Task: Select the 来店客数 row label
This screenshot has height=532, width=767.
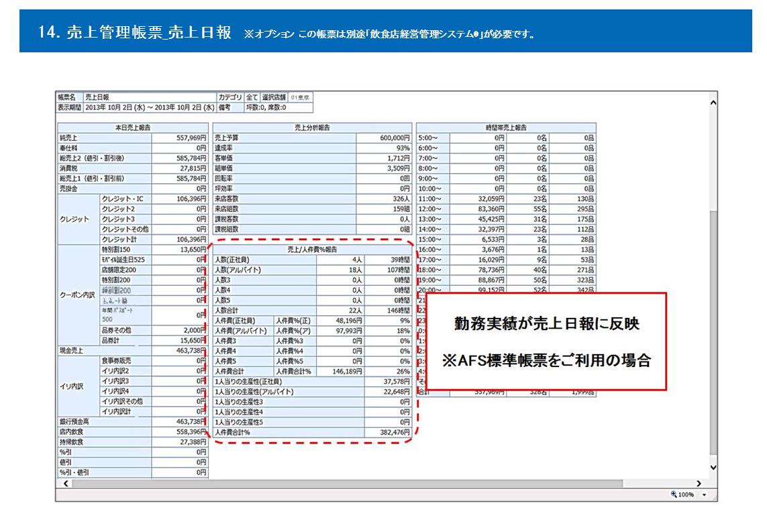Action: [285, 199]
